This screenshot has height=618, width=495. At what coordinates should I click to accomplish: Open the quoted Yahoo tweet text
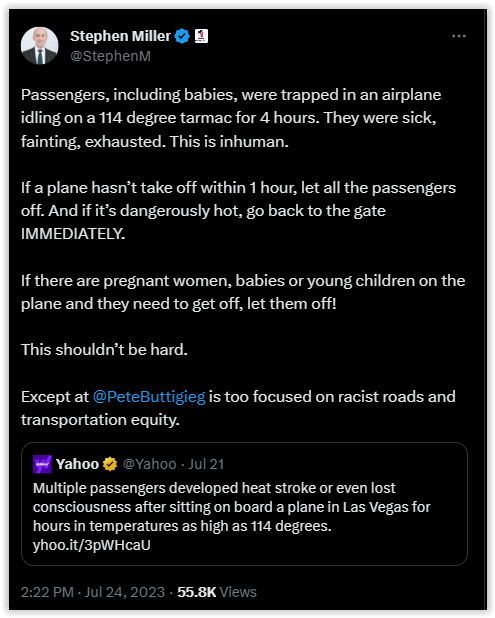tap(232, 507)
